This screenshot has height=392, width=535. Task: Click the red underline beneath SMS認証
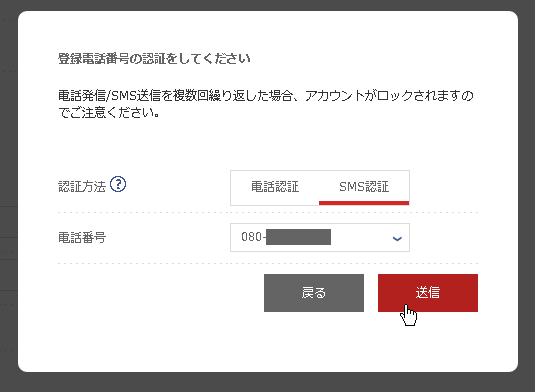coord(364,203)
